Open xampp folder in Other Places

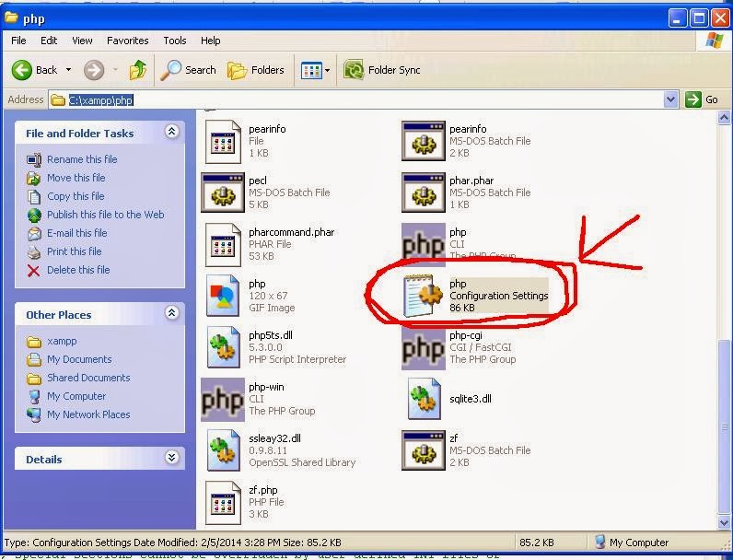click(x=62, y=341)
